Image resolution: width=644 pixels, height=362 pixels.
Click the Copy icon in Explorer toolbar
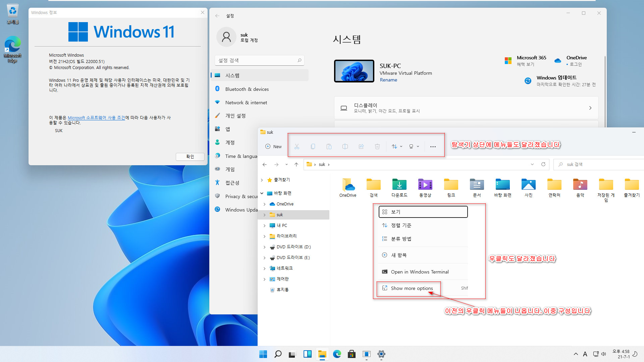[313, 146]
